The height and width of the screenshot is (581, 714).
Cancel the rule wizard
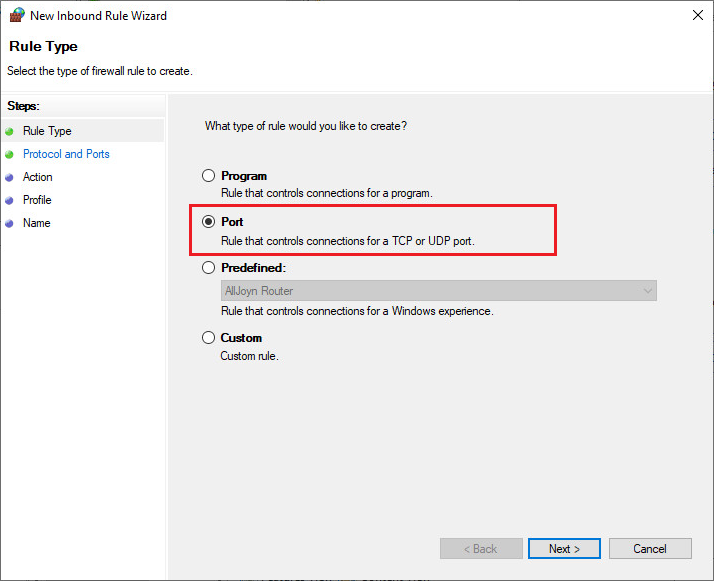tap(650, 549)
